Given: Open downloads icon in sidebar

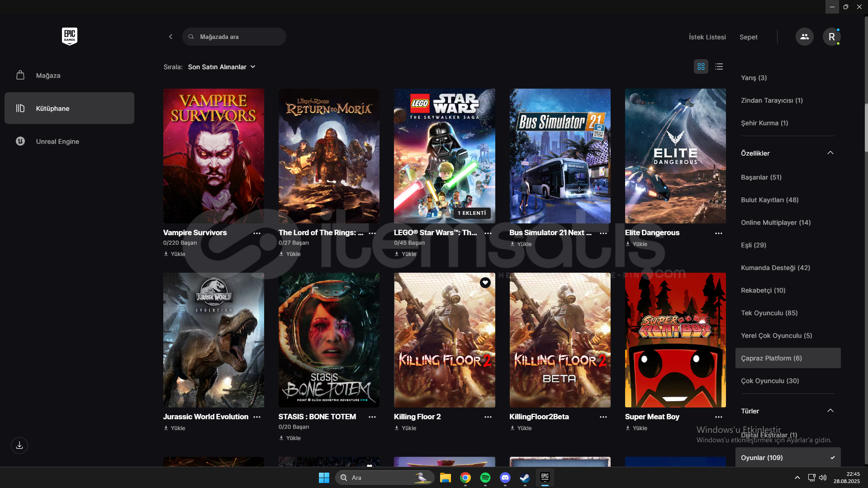Looking at the screenshot, I should click(x=19, y=445).
